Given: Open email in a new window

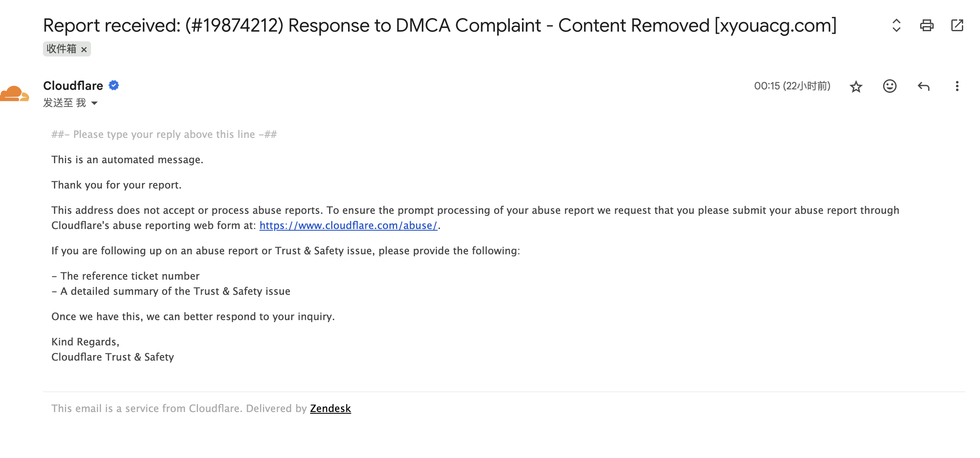Looking at the screenshot, I should tap(957, 26).
